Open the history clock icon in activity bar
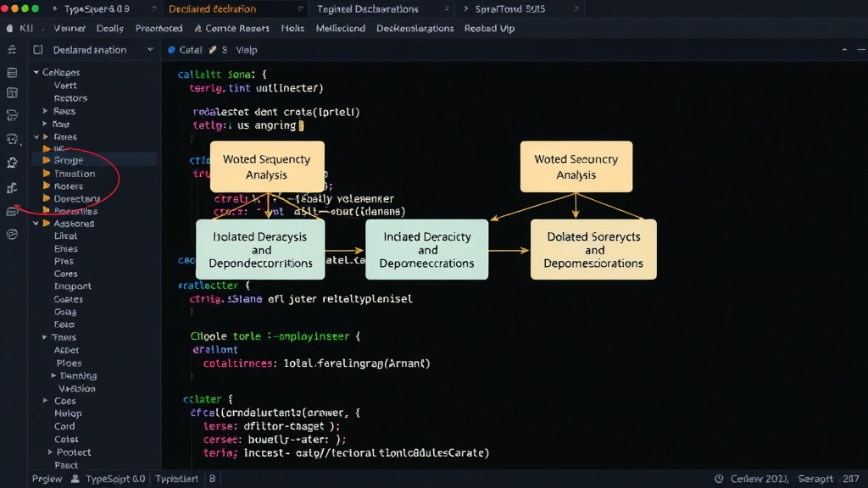The image size is (868, 488). pyautogui.click(x=12, y=139)
